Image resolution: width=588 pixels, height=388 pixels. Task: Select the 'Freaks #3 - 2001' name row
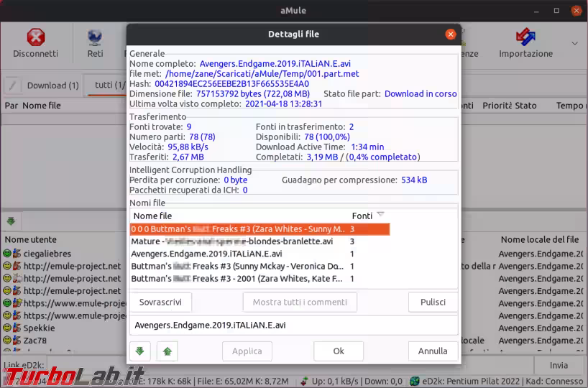[x=260, y=279]
